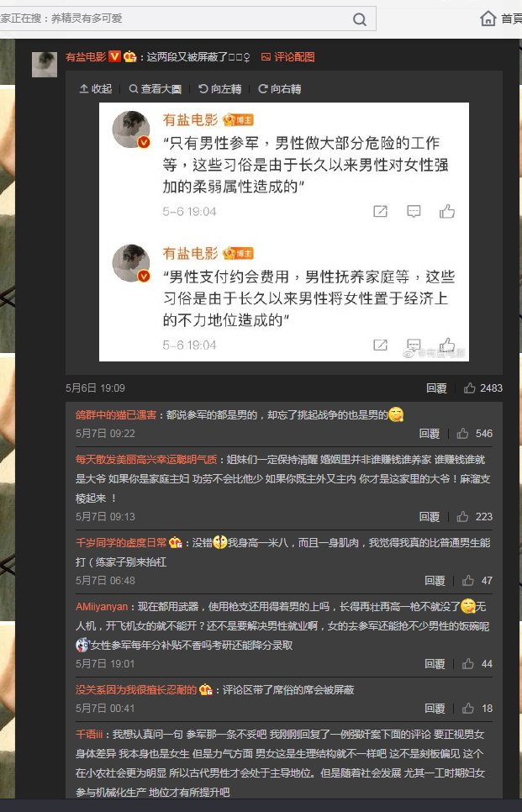Collapse the image with 收起
Screen dimensions: 522x812
coord(96,89)
